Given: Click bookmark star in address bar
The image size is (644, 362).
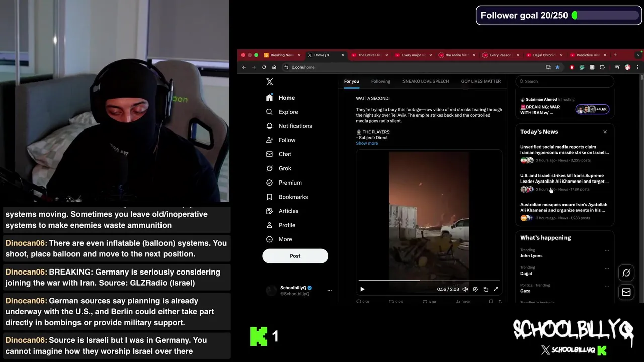Looking at the screenshot, I should pos(557,67).
